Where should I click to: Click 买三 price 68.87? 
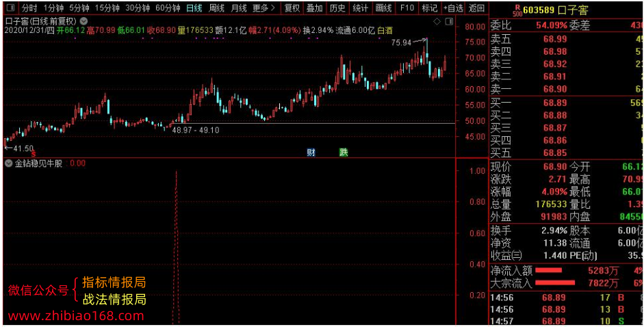(x=555, y=128)
